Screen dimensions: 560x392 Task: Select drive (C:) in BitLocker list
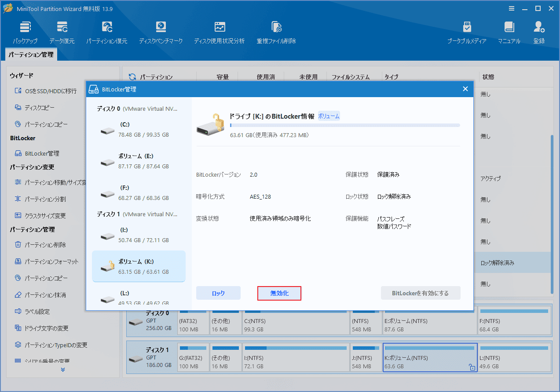(x=139, y=129)
